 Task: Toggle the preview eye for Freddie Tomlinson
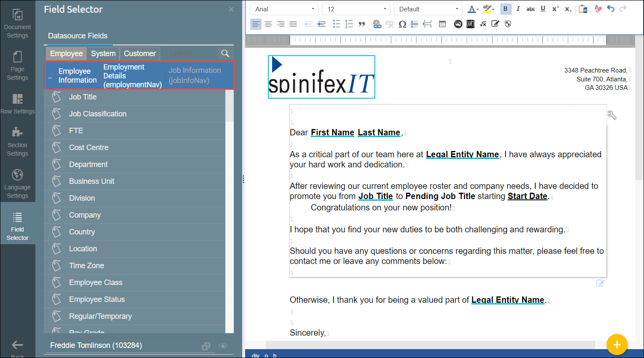(x=223, y=346)
